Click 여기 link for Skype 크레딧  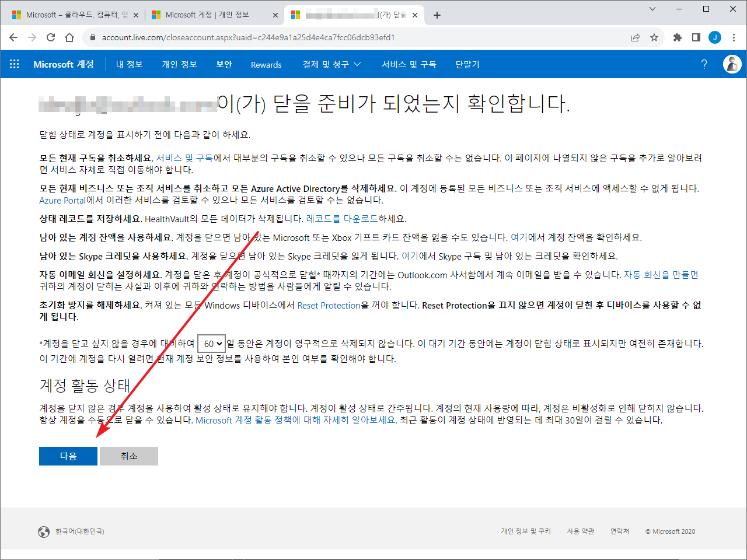pyautogui.click(x=410, y=256)
